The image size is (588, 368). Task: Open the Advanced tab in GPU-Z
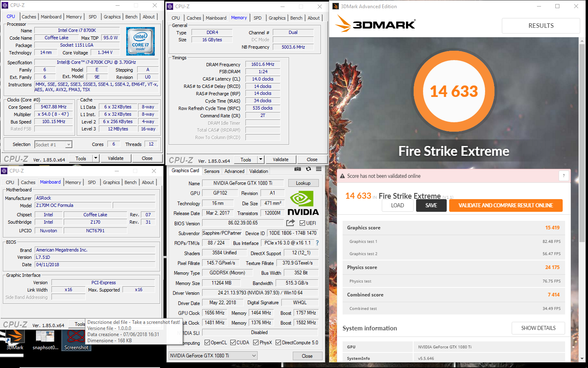coord(234,171)
